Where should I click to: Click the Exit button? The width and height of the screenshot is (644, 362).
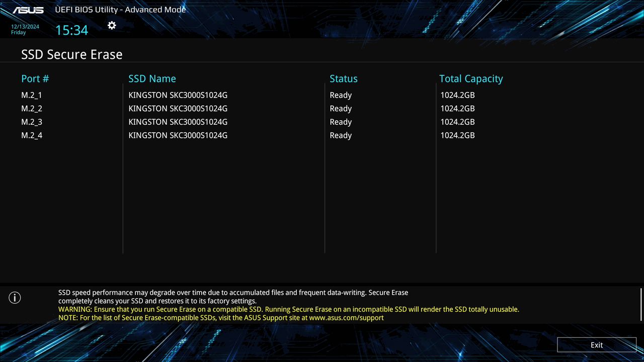point(597,345)
